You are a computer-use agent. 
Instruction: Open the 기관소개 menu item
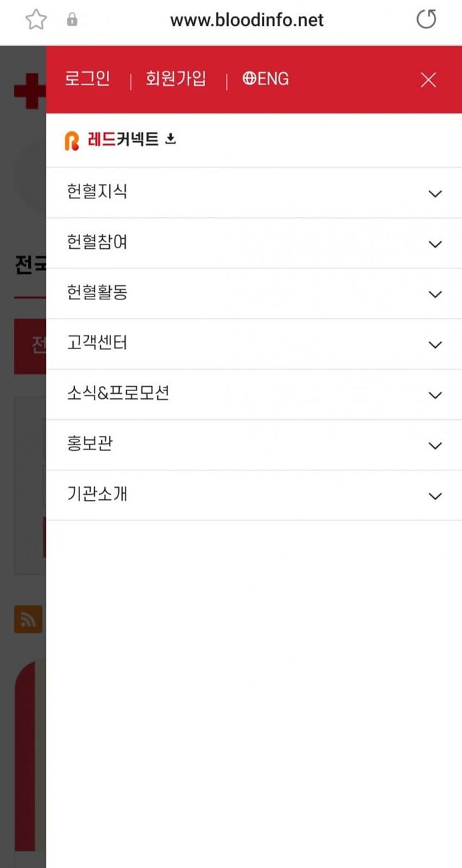97,495
